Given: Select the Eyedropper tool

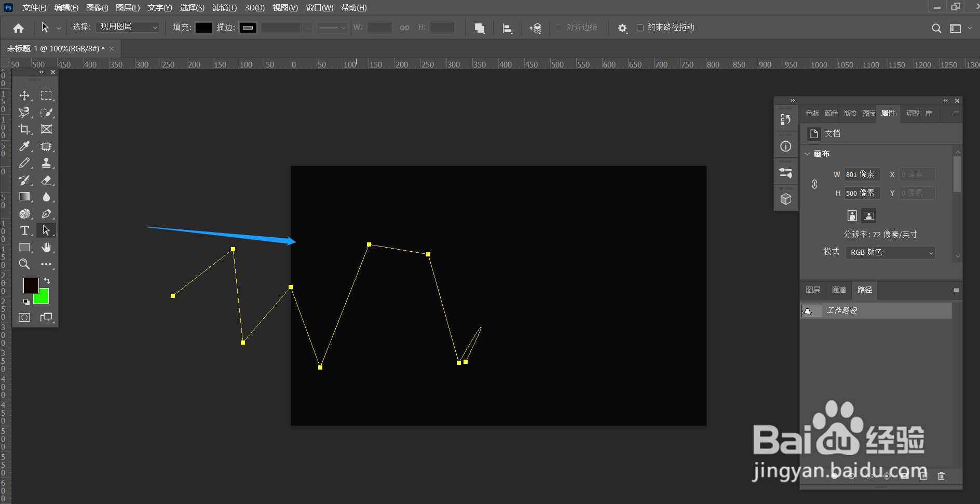Looking at the screenshot, I should tap(24, 146).
